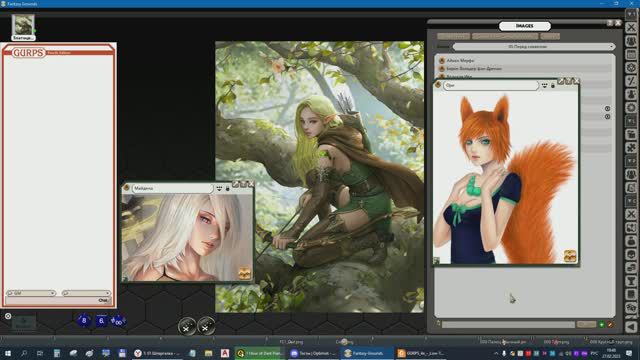Click the token icon on the fox girl image
The width and height of the screenshot is (640, 360).
pos(570,256)
